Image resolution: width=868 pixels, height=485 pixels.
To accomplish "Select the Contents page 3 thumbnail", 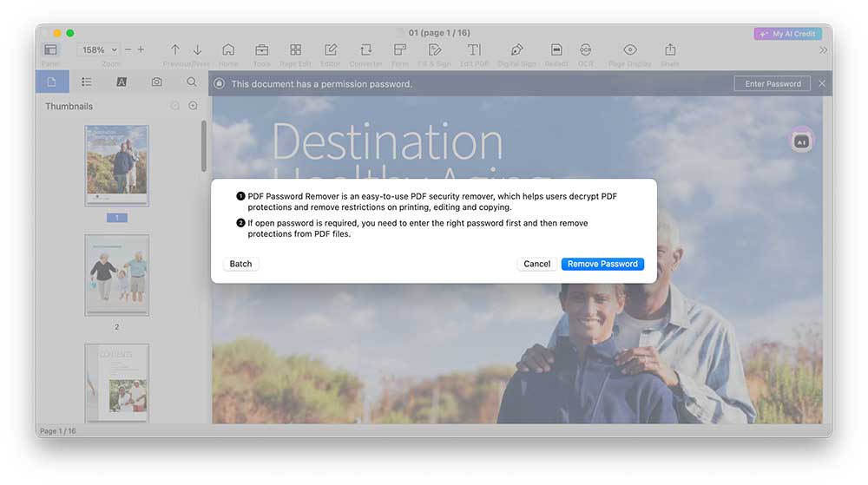I will point(117,383).
